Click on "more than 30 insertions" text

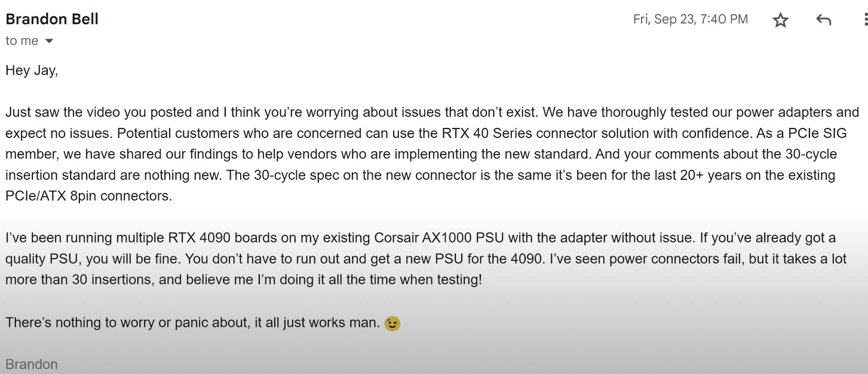pyautogui.click(x=78, y=280)
